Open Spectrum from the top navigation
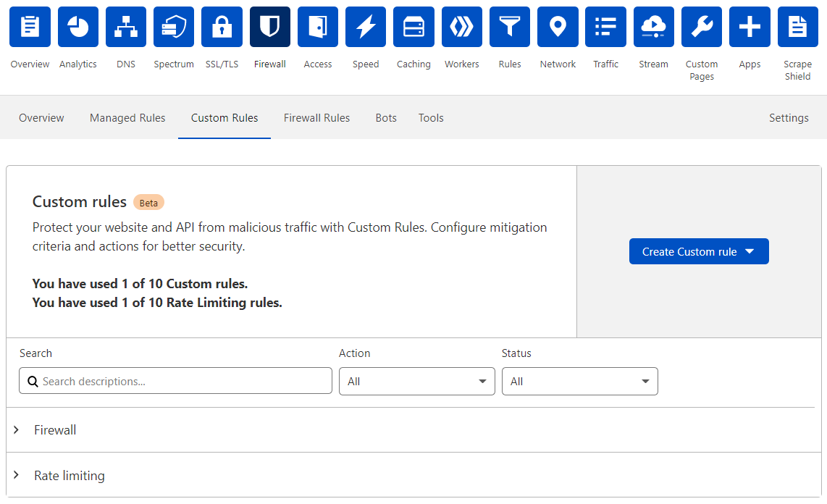Viewport: 827px width, 504px height. (x=173, y=27)
